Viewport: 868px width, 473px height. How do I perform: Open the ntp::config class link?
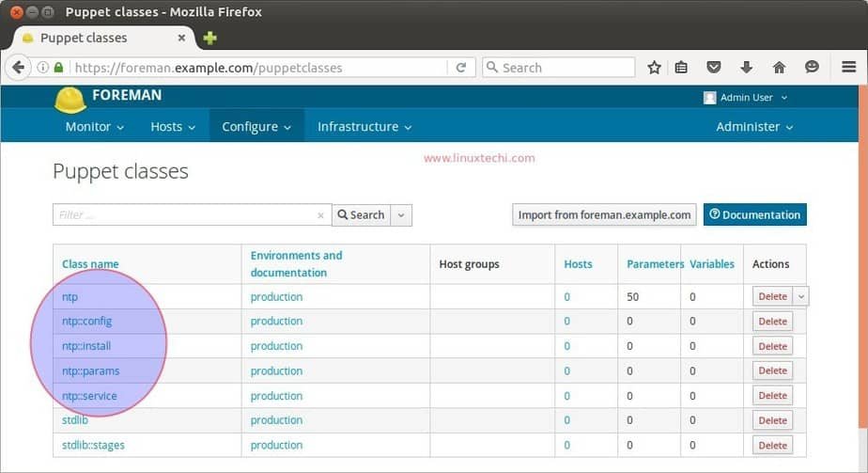87,322
